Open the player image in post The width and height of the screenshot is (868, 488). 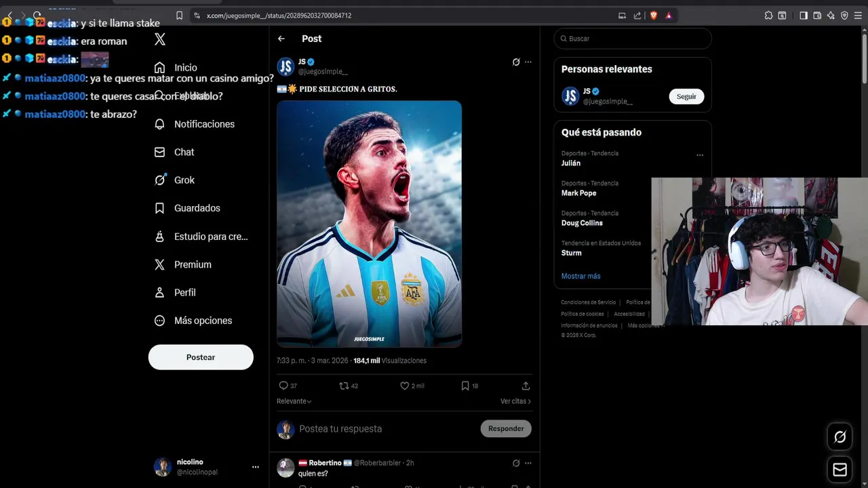click(x=369, y=224)
